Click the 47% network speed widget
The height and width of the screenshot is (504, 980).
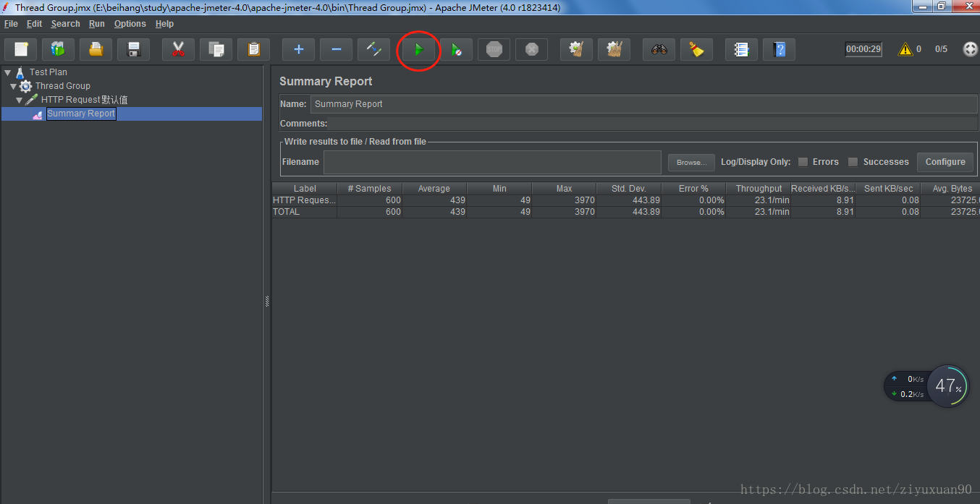tap(948, 386)
